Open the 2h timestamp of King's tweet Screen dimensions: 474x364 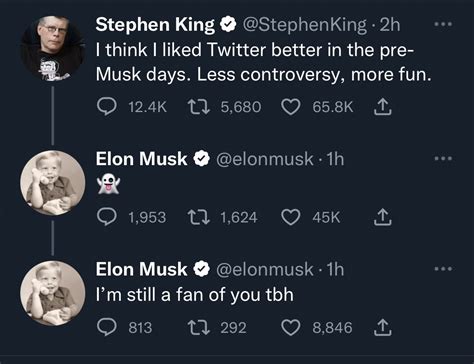(390, 25)
